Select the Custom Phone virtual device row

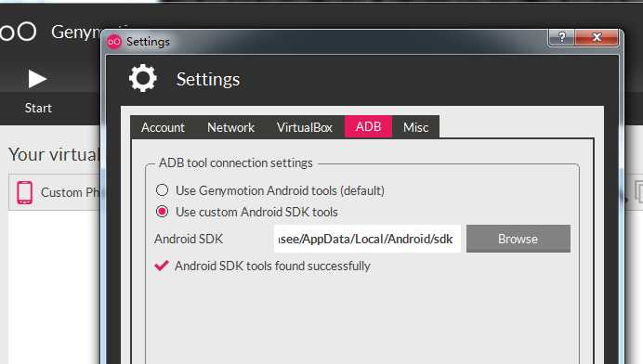click(55, 192)
